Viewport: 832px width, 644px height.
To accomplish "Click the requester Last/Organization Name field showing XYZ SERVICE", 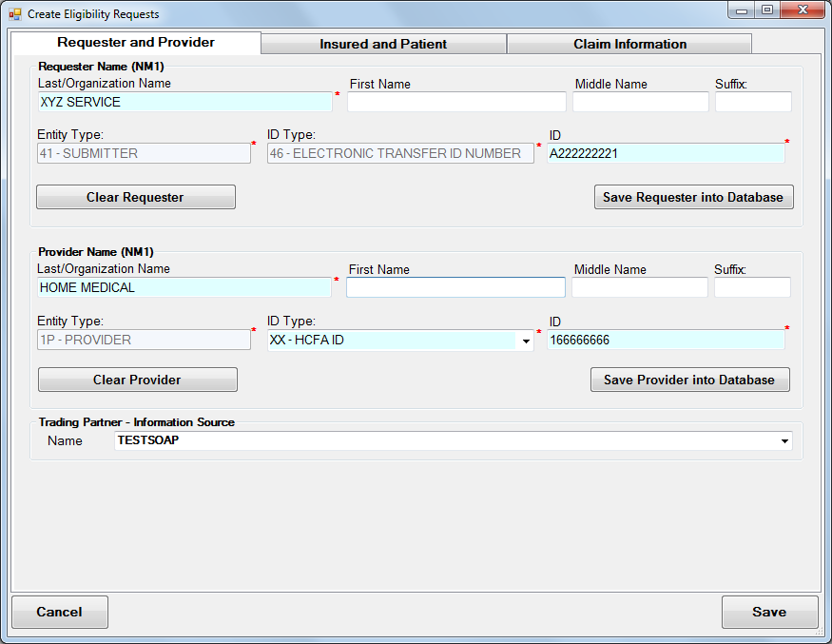I will [x=184, y=102].
